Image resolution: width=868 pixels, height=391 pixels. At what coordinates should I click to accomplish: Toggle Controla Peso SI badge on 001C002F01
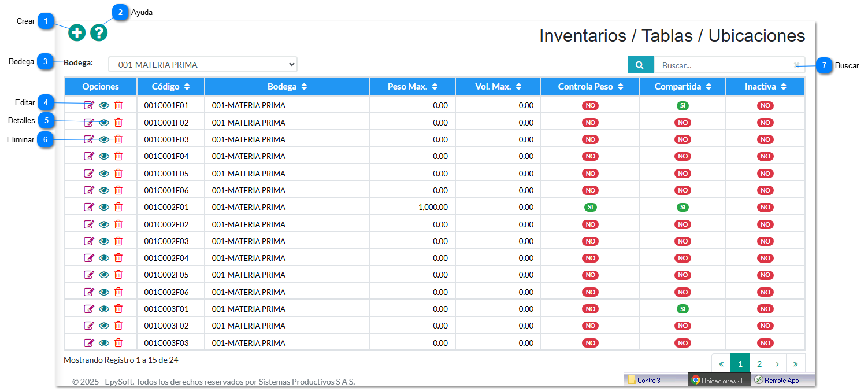[590, 206]
